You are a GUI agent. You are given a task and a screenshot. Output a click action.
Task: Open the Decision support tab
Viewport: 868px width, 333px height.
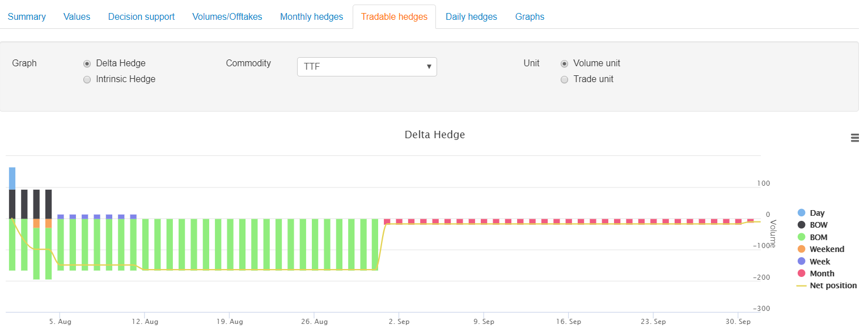pos(141,17)
